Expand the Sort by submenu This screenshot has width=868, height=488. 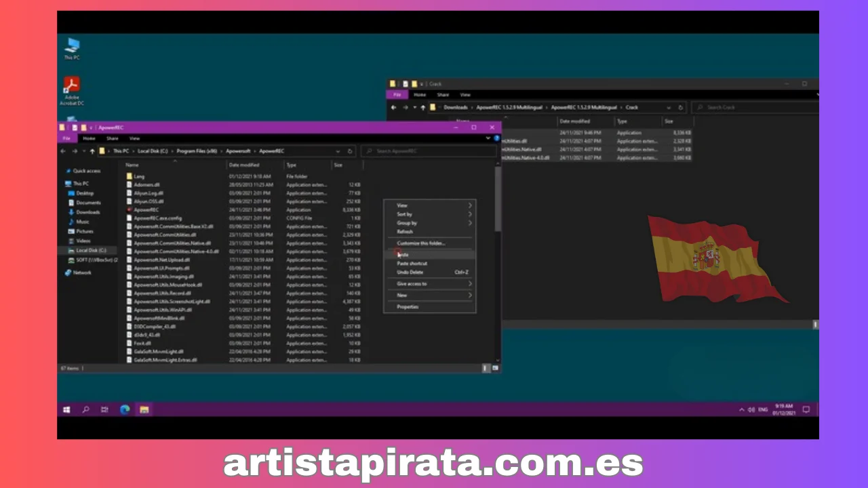click(x=430, y=214)
